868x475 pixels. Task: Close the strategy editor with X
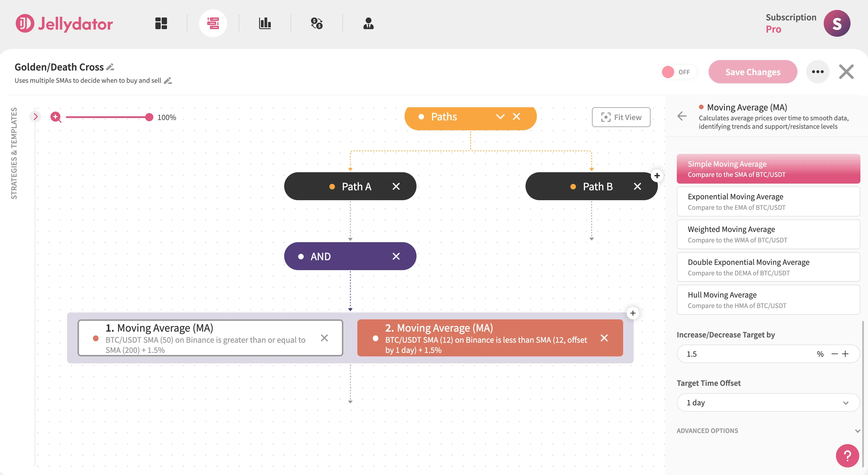point(846,72)
